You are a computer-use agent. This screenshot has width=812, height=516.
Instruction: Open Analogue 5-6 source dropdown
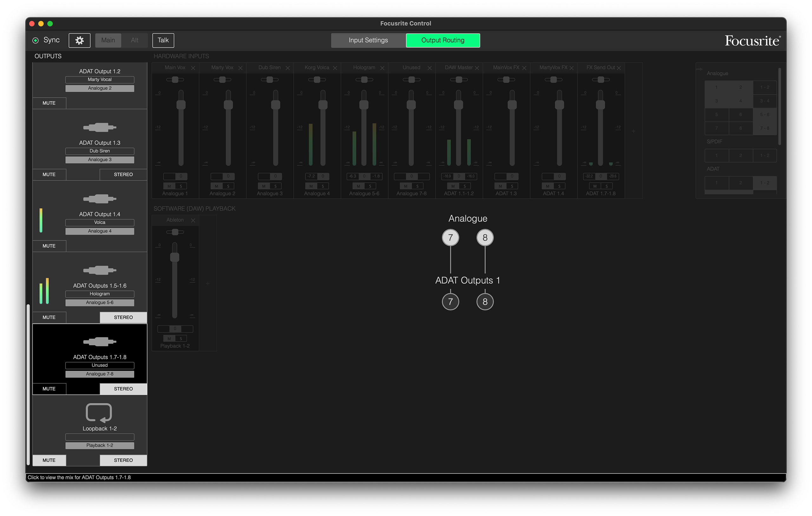100,303
